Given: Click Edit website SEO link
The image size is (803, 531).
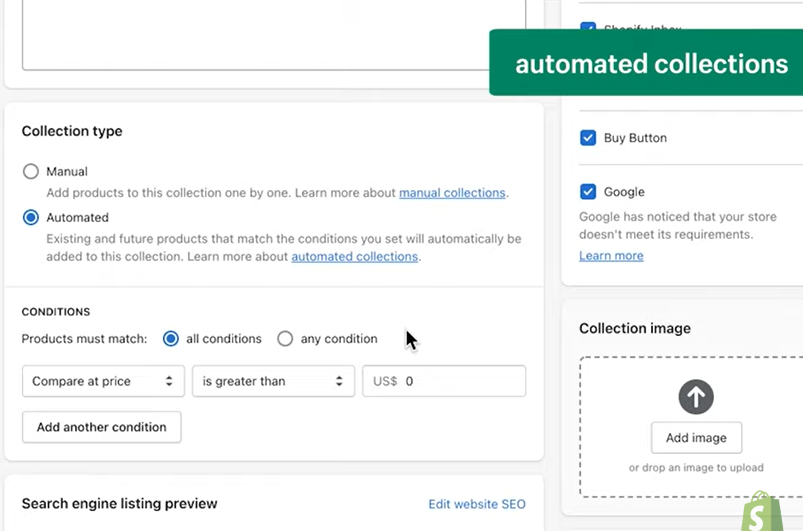Looking at the screenshot, I should tap(477, 504).
